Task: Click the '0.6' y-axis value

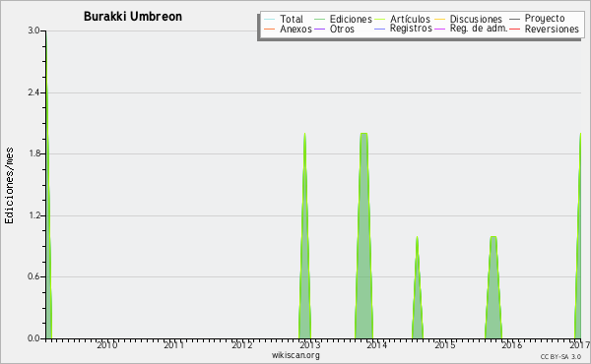Action: (33, 276)
